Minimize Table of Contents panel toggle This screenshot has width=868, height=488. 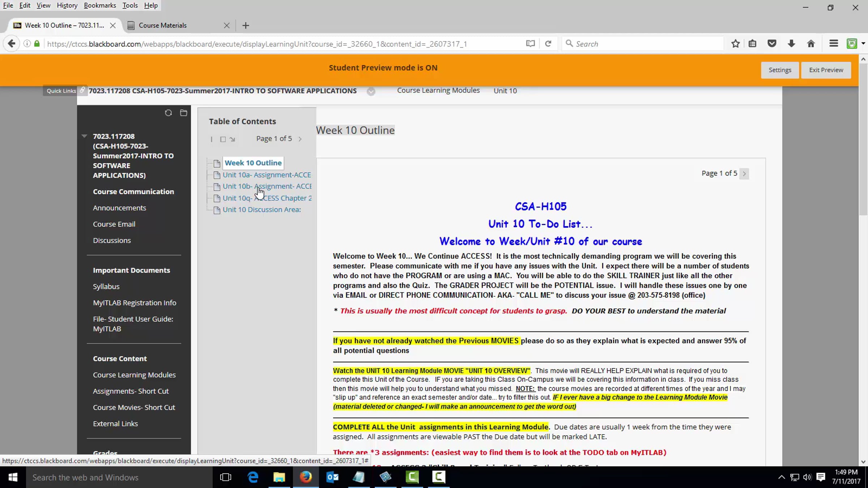point(212,139)
